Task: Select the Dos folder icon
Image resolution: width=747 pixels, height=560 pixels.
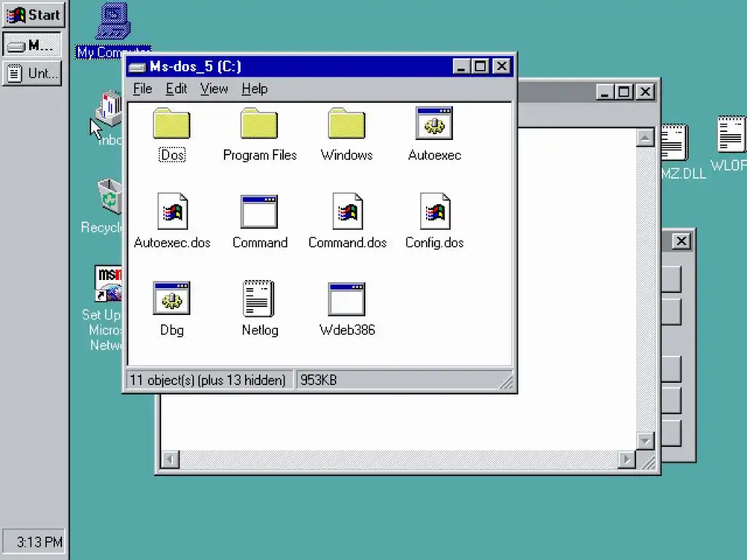Action: click(171, 124)
